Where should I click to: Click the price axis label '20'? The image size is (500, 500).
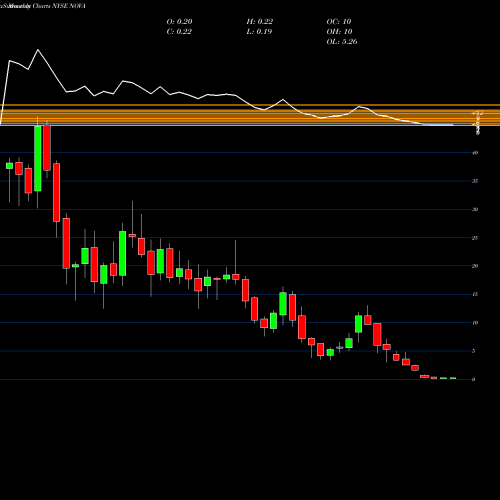click(x=475, y=266)
